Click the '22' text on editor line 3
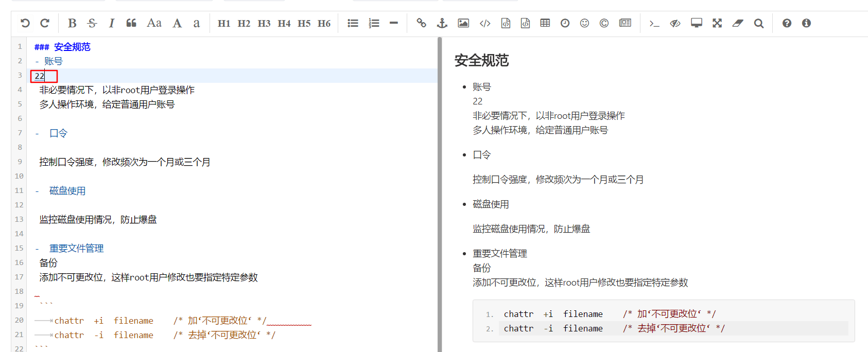The width and height of the screenshot is (868, 352). coord(40,76)
